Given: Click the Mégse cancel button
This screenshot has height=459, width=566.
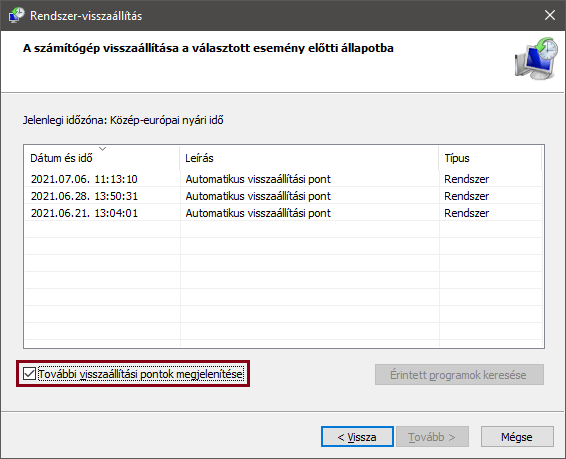Looking at the screenshot, I should pyautogui.click(x=517, y=437).
